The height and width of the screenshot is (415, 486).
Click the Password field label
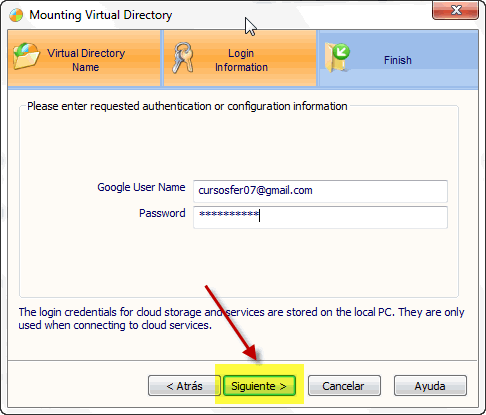coord(162,213)
